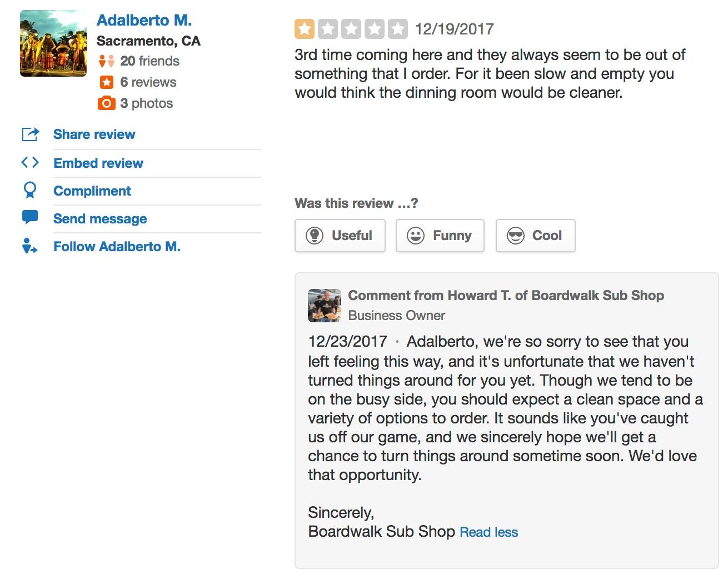Vote the review as Cool
The image size is (728, 579).
coord(535,236)
